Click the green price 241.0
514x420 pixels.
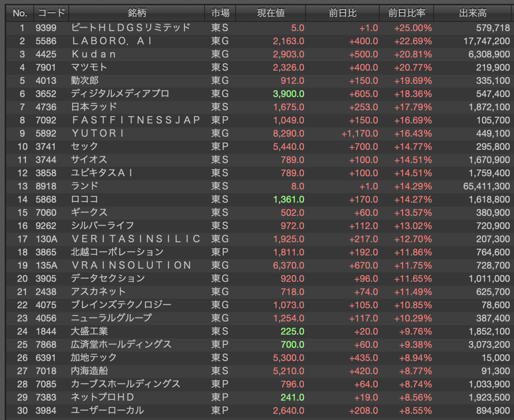coord(293,397)
